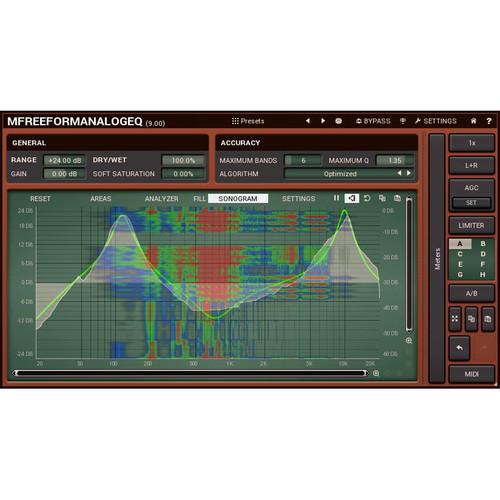
Task: Select preset slot D
Action: 483,254
